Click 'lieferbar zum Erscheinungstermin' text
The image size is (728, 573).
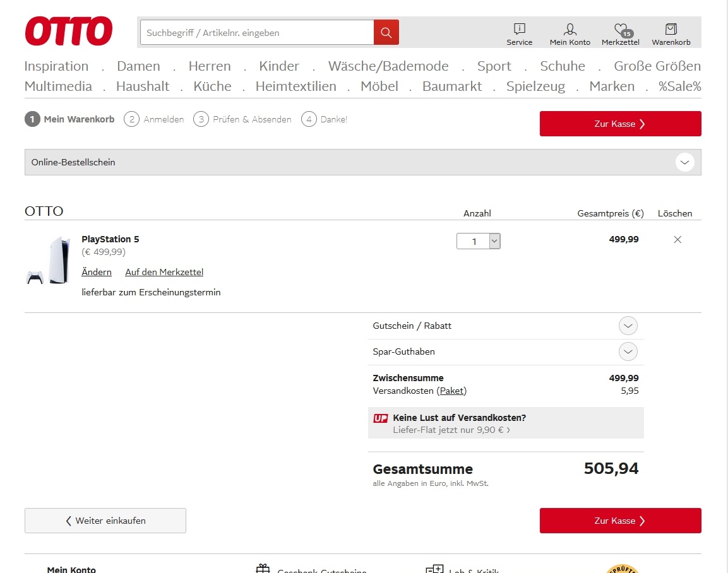pyautogui.click(x=151, y=292)
